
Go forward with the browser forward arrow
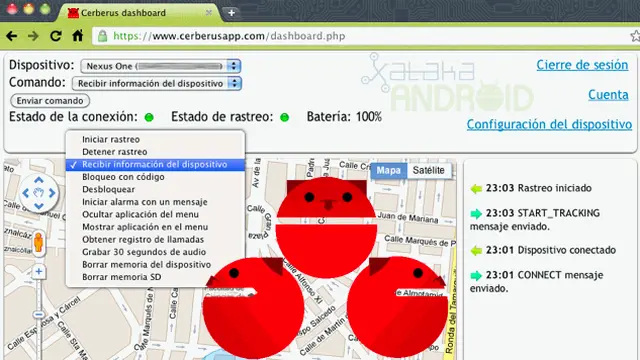pyautogui.click(x=33, y=36)
